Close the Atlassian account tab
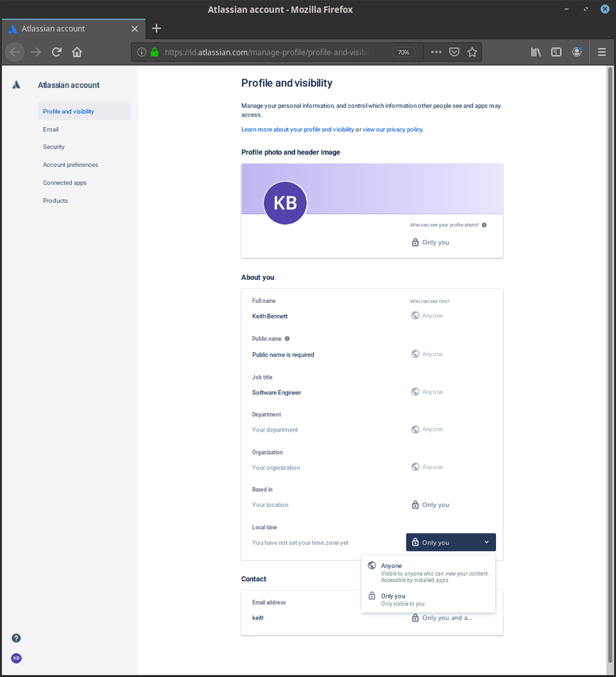 [135, 28]
